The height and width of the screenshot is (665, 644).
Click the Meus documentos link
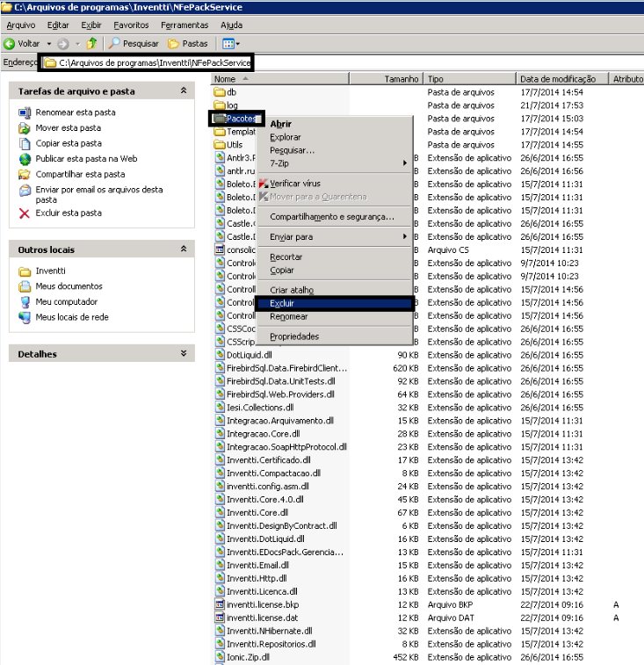pos(69,286)
